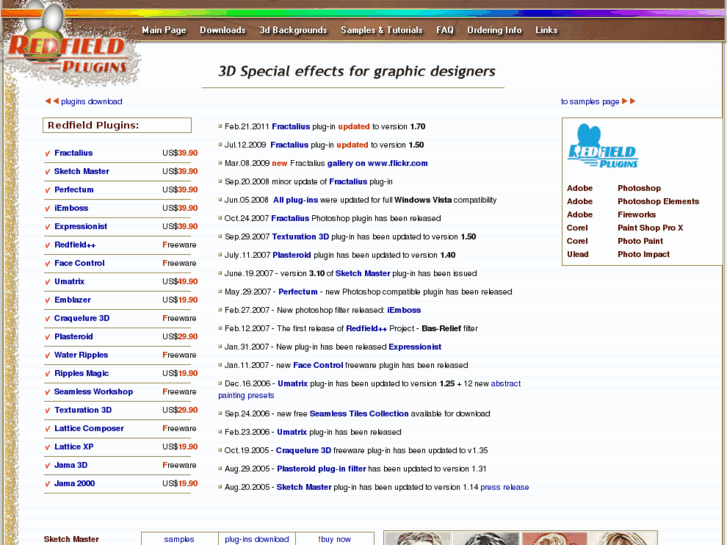Click the 'Photoshop Elements' text in sidebar
The image size is (727, 545).
tap(658, 201)
